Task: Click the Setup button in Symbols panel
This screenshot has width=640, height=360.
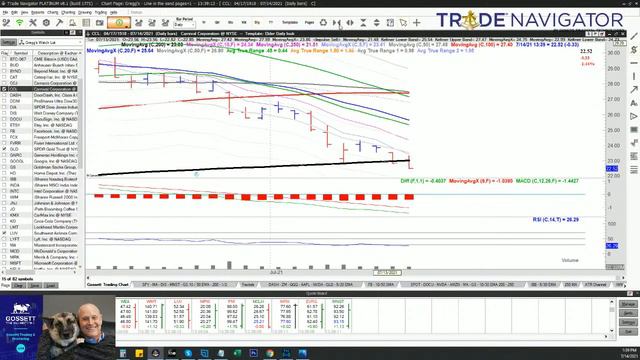Action: pyautogui.click(x=8, y=42)
